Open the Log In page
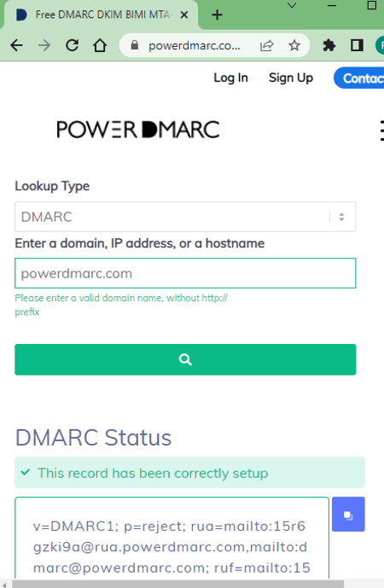Screen dimensions: 384x588 (230, 78)
